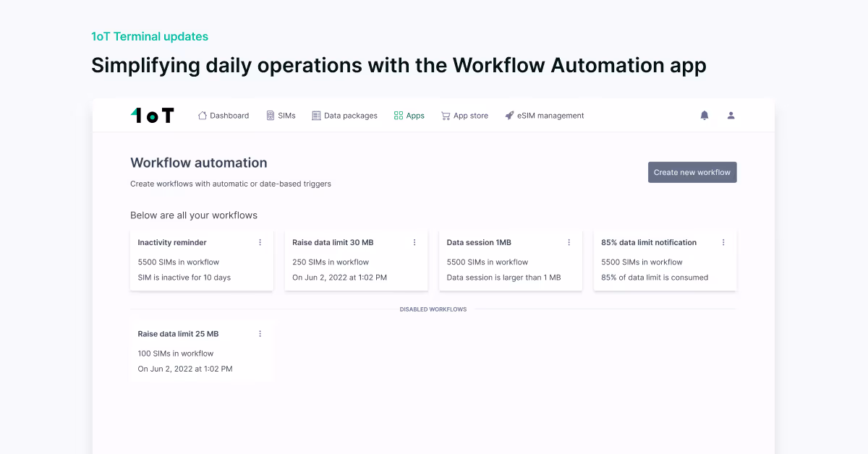Screen dimensions: 868x454
Task: Click 'Create workflows with automatic or date-based triggers' subtitle
Action: coord(231,184)
